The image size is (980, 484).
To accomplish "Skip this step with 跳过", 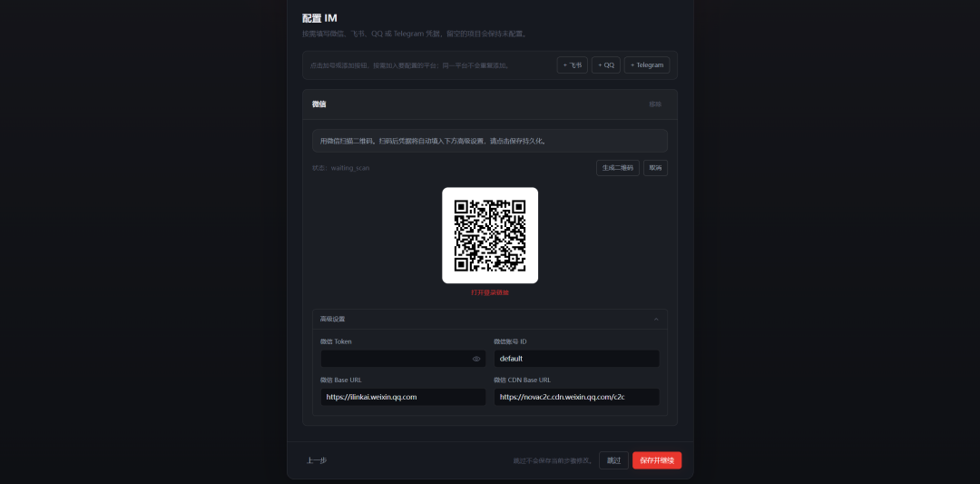I will click(613, 460).
